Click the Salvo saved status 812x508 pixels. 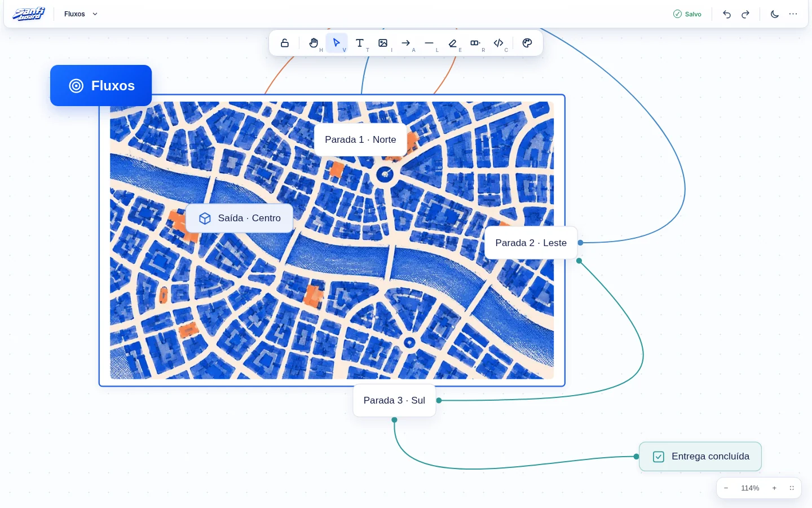(687, 14)
